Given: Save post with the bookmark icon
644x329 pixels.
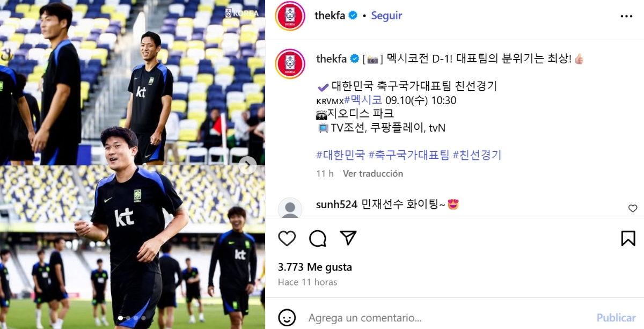Looking at the screenshot, I should 628,238.
